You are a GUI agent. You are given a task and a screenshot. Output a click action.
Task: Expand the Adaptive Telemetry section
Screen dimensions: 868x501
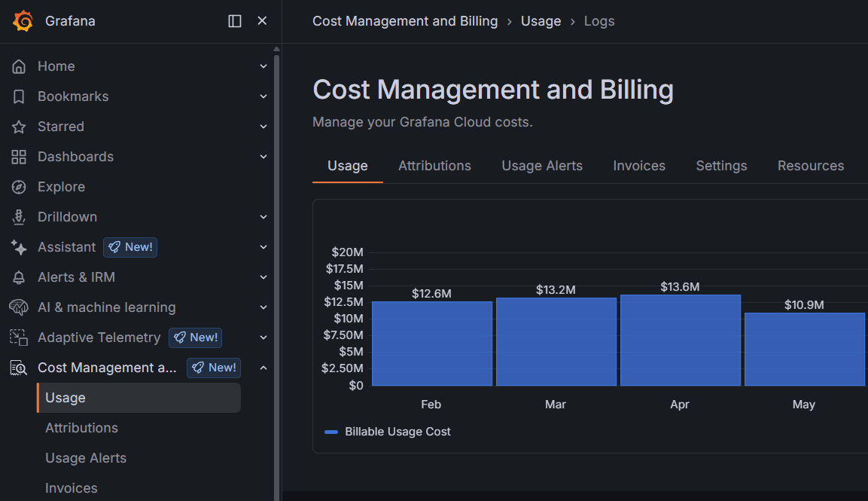[263, 338]
